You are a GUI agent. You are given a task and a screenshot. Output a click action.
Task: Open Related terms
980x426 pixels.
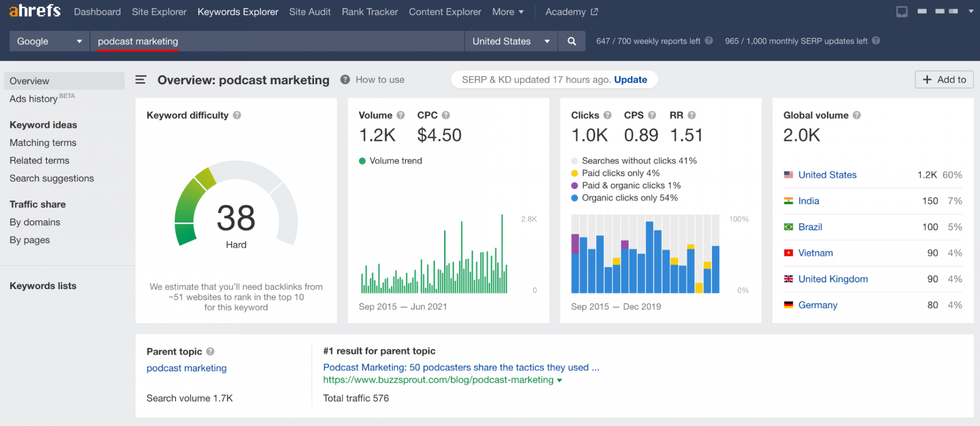pyautogui.click(x=39, y=160)
